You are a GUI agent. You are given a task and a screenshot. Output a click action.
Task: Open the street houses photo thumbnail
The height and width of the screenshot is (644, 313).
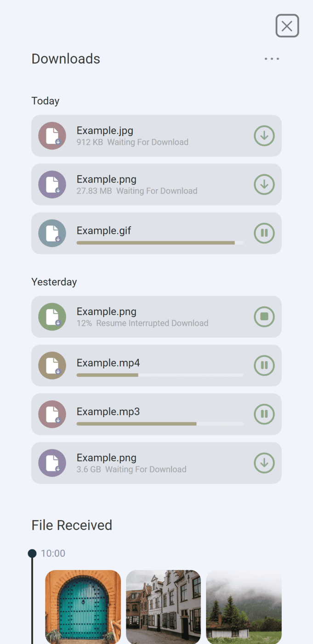point(163,607)
